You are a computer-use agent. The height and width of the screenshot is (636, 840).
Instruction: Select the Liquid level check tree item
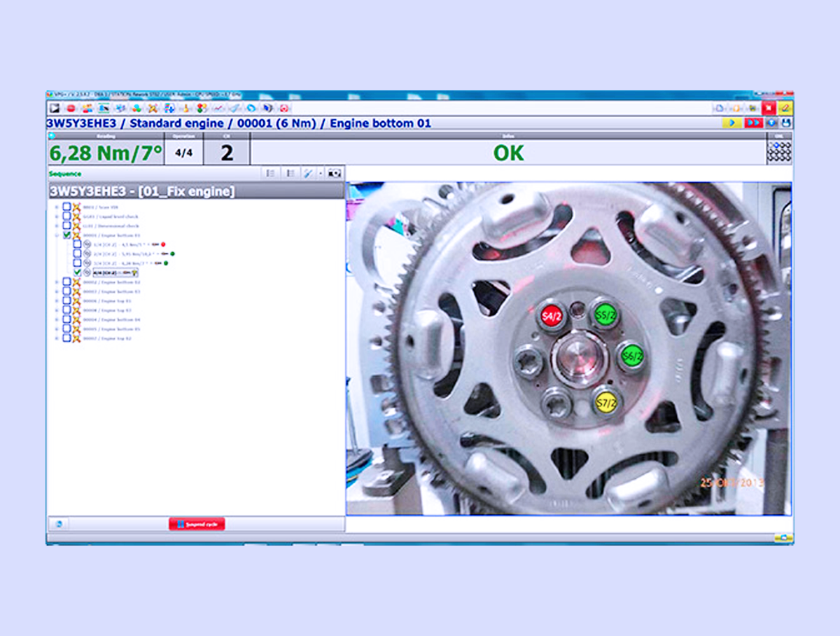pyautogui.click(x=111, y=216)
